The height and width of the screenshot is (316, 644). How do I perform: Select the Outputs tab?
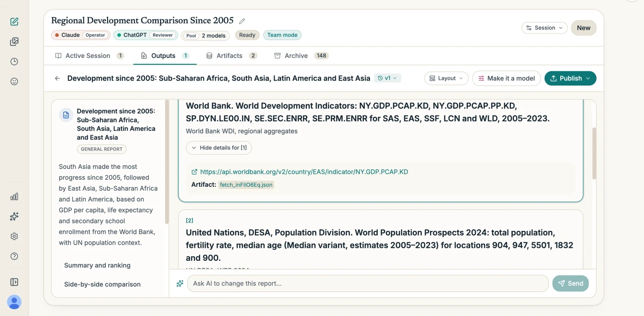point(165,56)
